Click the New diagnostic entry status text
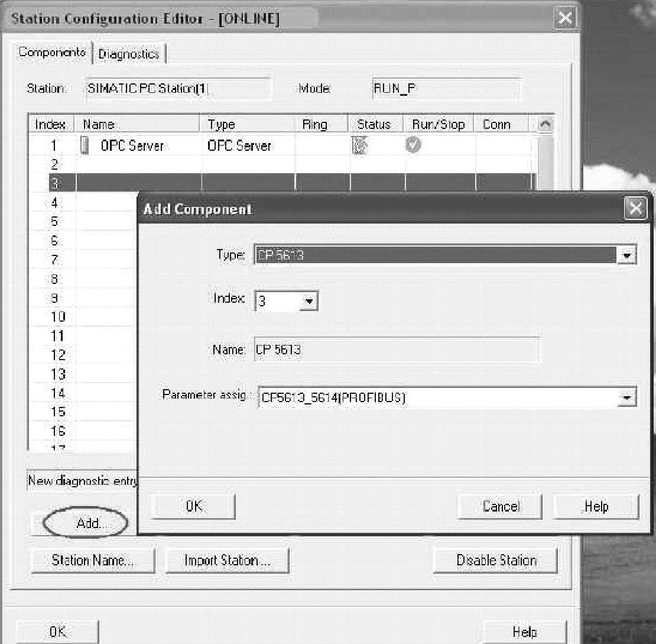This screenshot has height=644, width=656. coord(82,481)
